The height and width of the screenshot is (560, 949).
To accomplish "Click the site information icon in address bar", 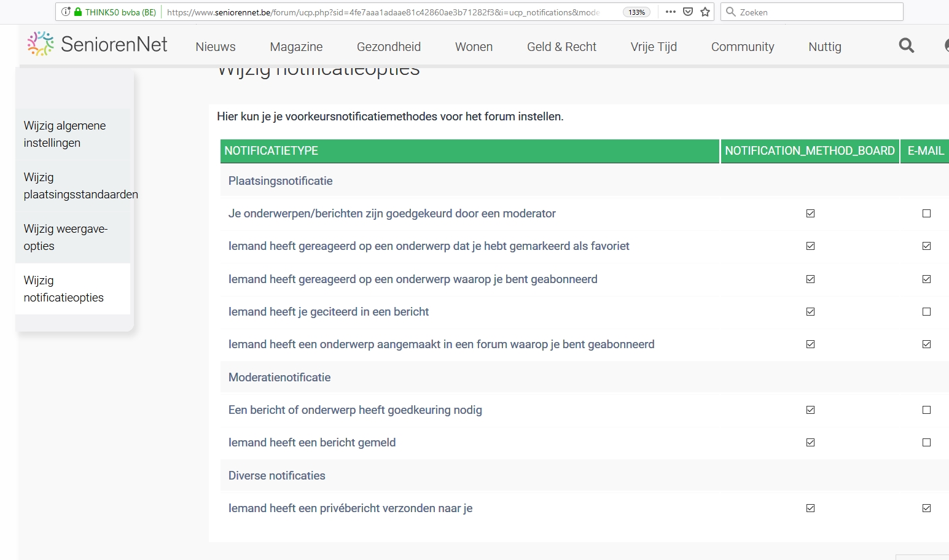I will [x=66, y=12].
